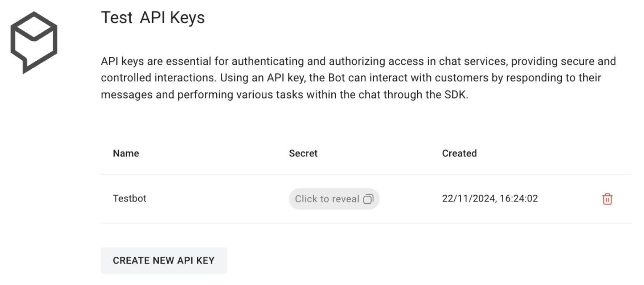
Task: Click the creation timestamp '22/11/2024, 16:24:02'
Action: click(490, 199)
